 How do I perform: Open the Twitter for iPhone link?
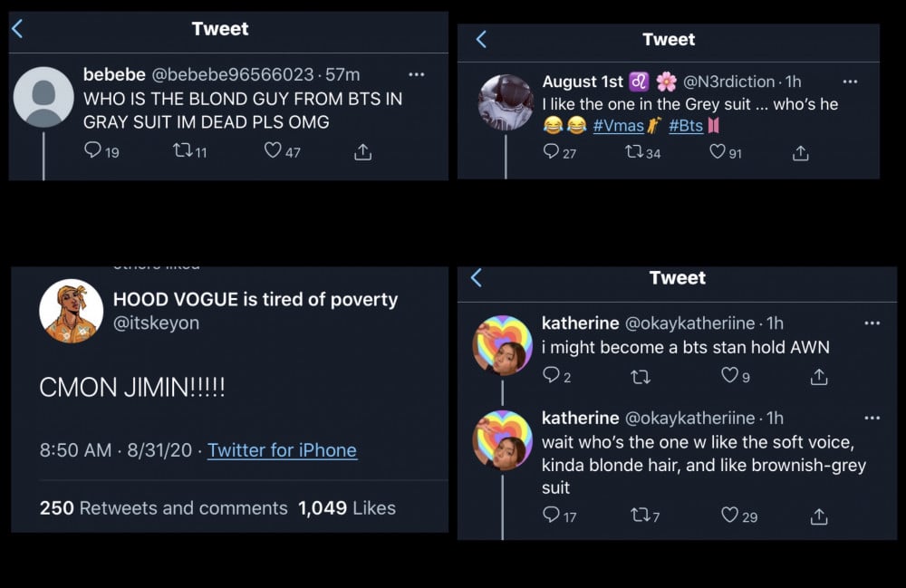[282, 450]
